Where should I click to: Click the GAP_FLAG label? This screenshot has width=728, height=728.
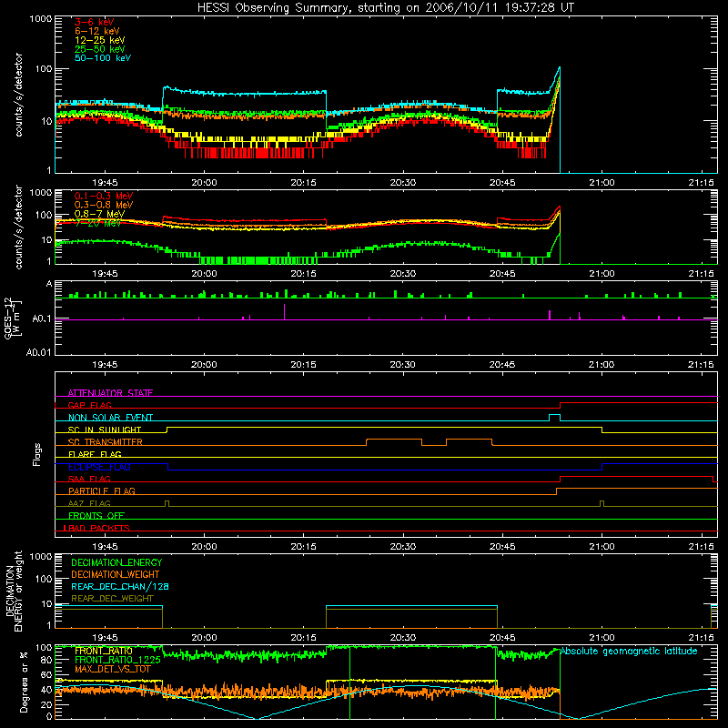coord(89,405)
